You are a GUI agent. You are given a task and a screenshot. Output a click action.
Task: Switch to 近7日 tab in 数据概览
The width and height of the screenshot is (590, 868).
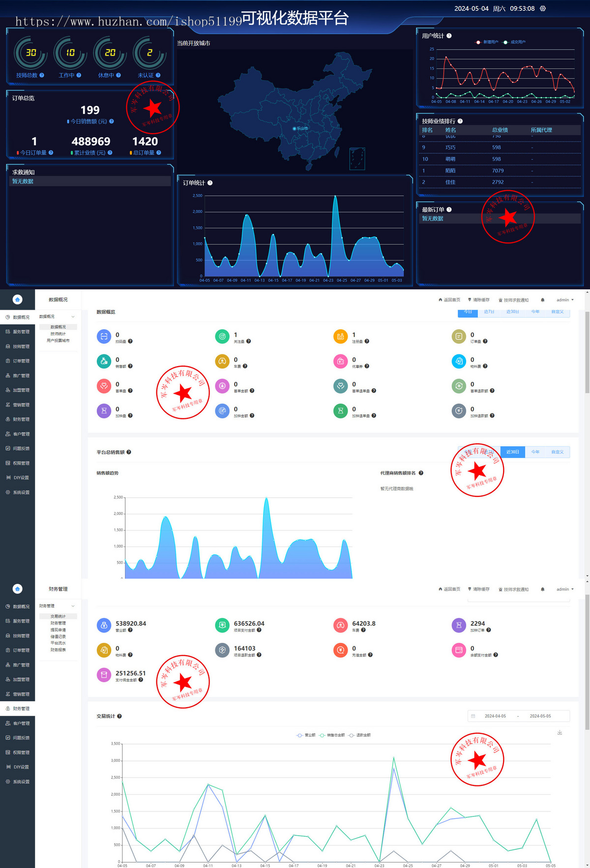(x=489, y=312)
